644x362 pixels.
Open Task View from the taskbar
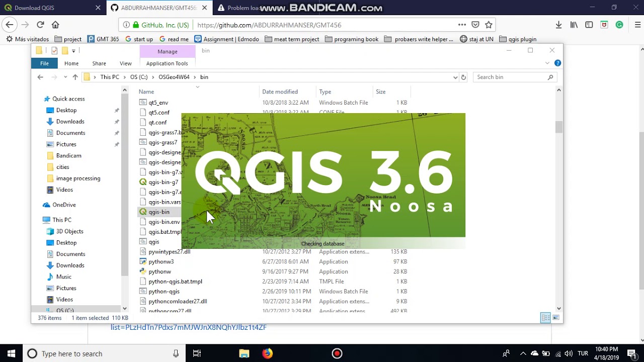click(197, 353)
